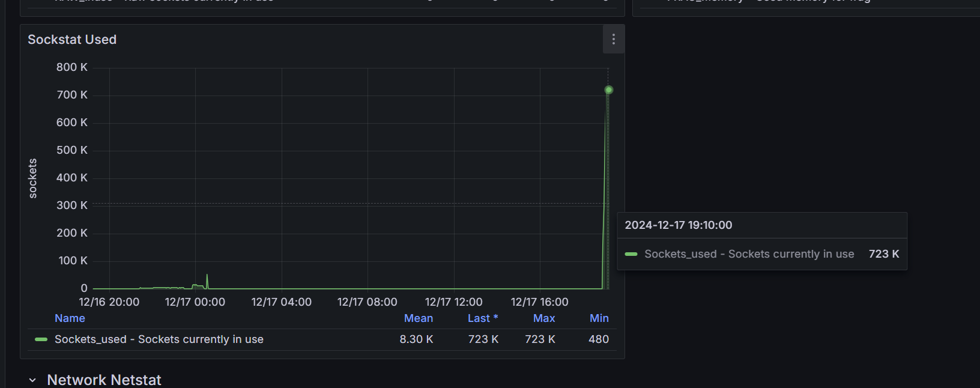Click the Sockstat Used panel title
The image size is (980, 388).
72,40
